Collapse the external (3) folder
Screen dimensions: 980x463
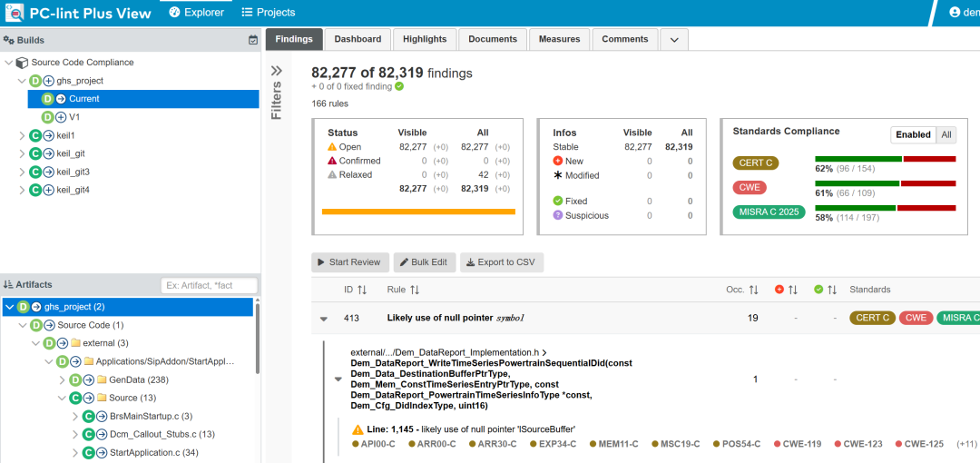[35, 343]
